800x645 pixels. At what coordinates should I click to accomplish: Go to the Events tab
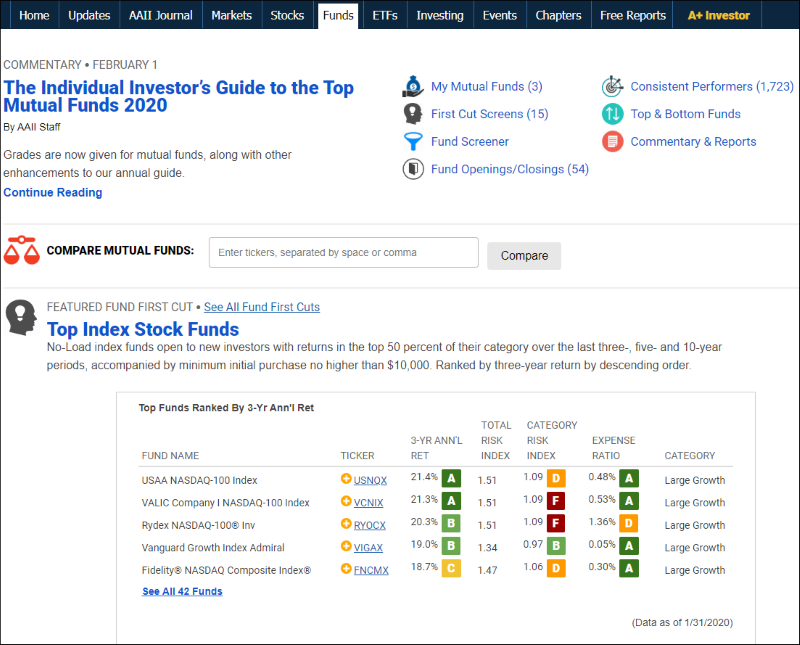click(x=499, y=15)
